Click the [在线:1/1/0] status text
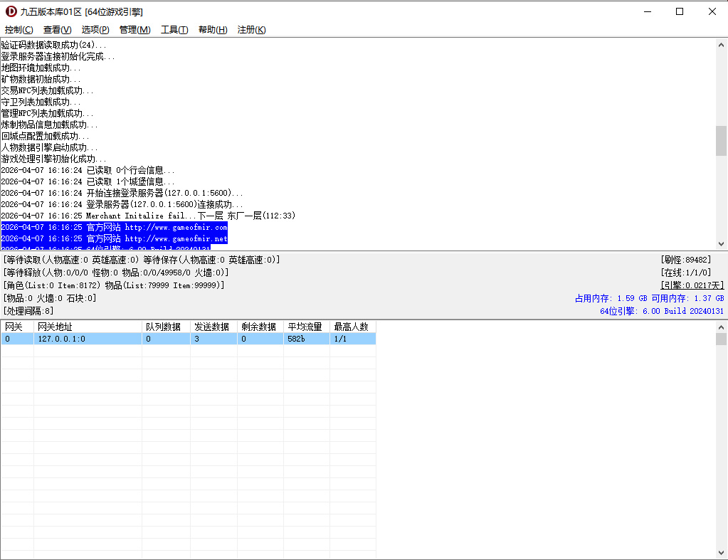The width and height of the screenshot is (728, 560). 686,273
